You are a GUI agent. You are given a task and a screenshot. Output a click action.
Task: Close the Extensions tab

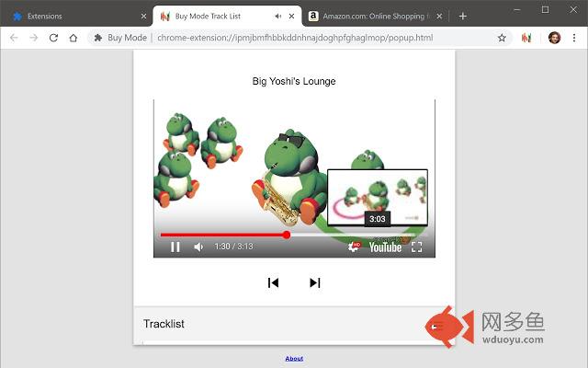tap(143, 17)
